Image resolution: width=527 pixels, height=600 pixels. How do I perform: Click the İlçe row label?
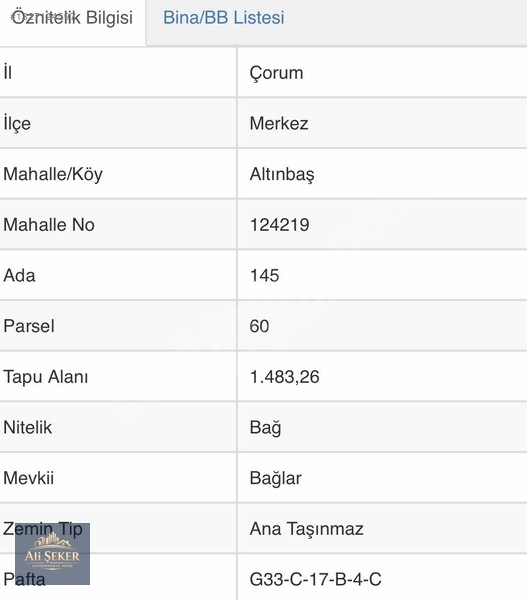point(17,123)
